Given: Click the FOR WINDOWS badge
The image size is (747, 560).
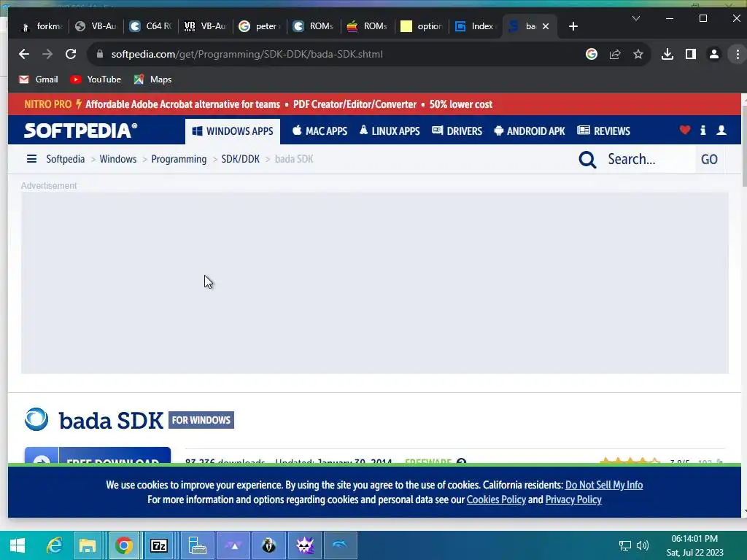Looking at the screenshot, I should (201, 420).
